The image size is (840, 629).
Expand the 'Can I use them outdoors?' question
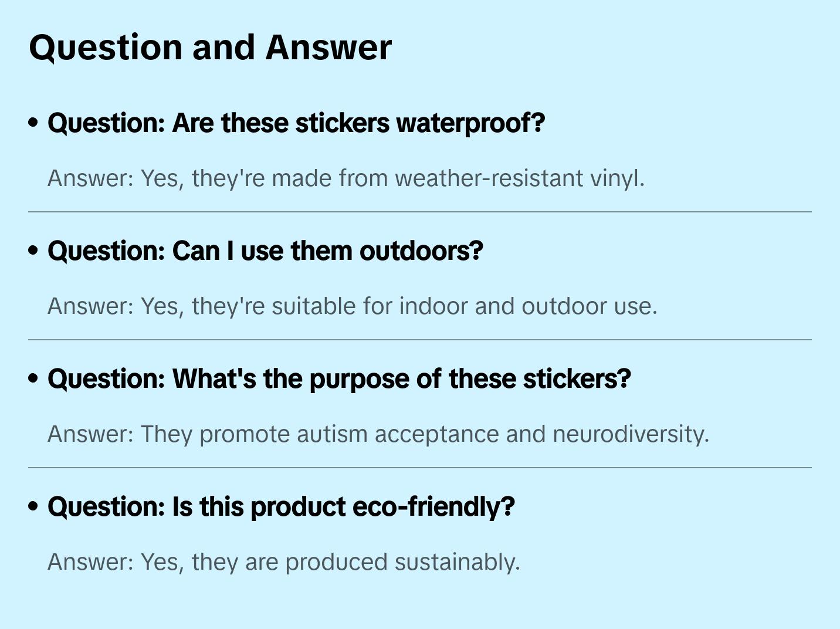[265, 251]
